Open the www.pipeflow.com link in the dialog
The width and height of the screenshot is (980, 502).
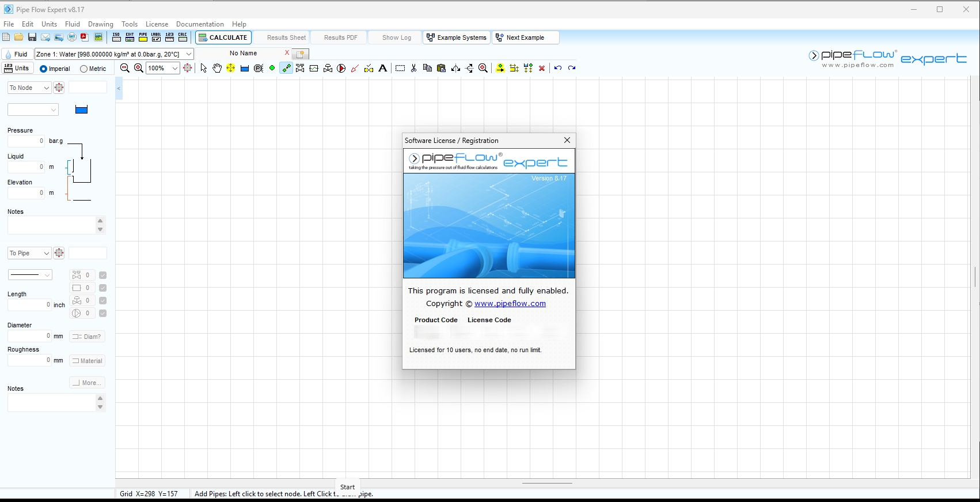coord(510,304)
